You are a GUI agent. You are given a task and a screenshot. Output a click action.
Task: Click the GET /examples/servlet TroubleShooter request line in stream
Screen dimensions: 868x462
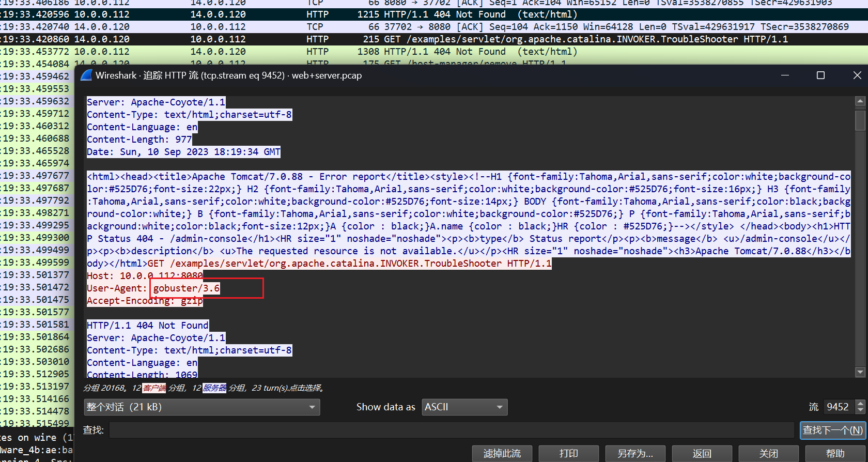349,264
